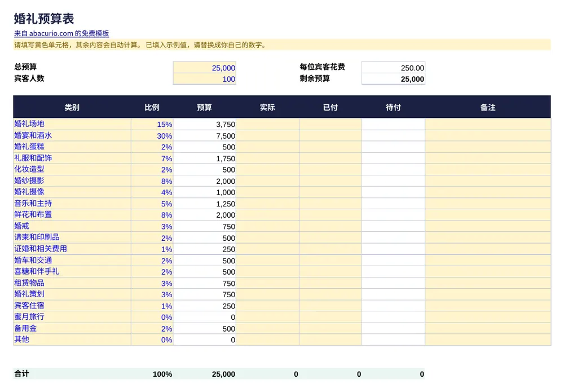Click the 25,000 total in 合计 row

(x=223, y=374)
